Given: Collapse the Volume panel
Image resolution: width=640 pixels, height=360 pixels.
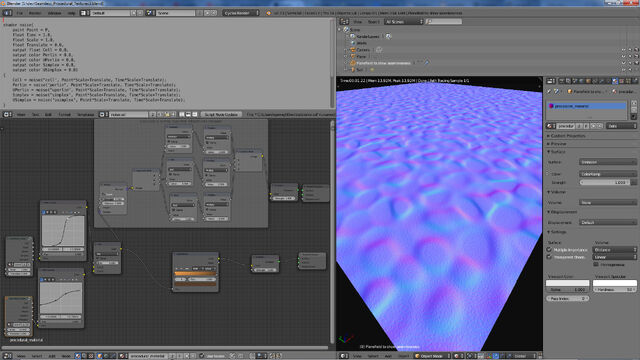Looking at the screenshot, I should pyautogui.click(x=557, y=192).
